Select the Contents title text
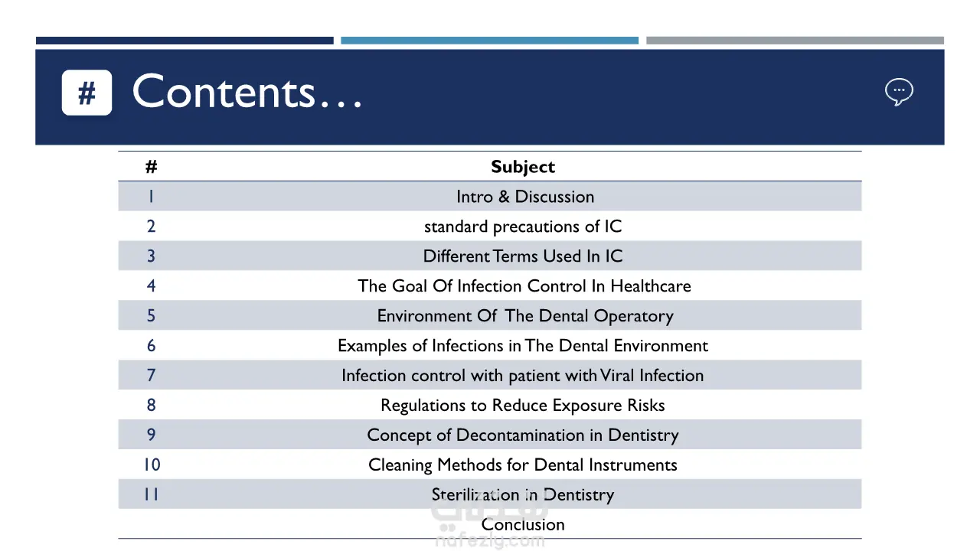The image size is (980, 551). (x=247, y=92)
